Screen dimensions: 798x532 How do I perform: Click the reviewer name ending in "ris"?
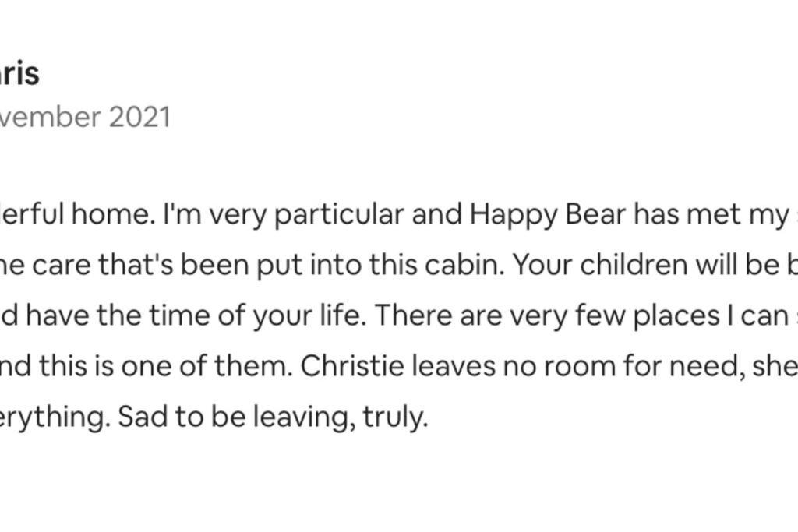pos(19,74)
